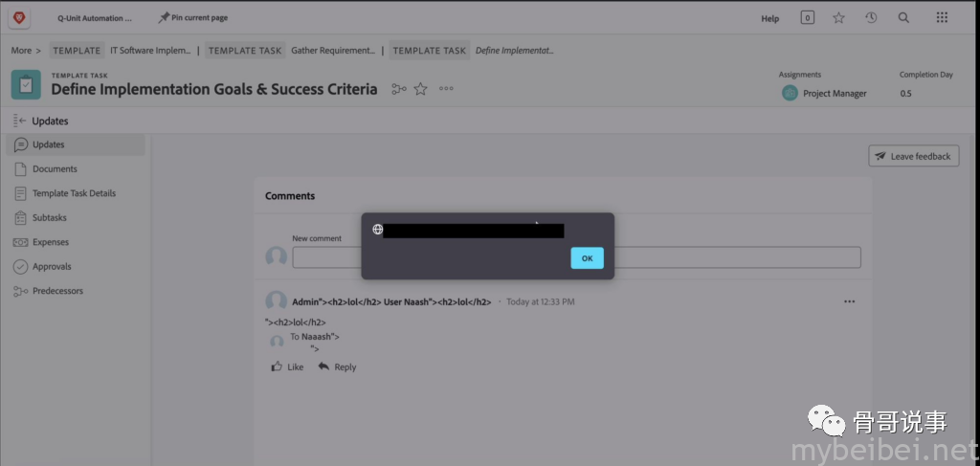Click user avatar beside New comment

click(x=277, y=256)
